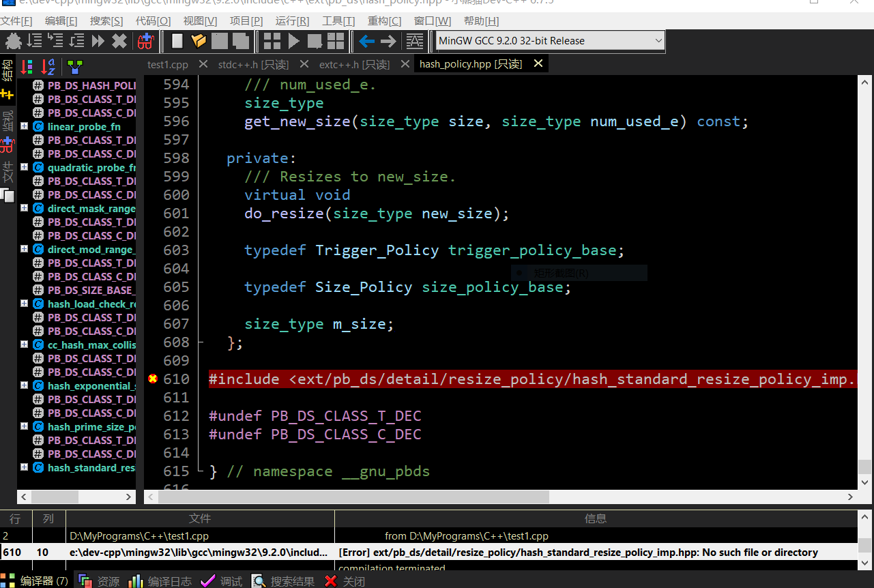Click the Save All toolbar icon
This screenshot has height=588, width=874.
click(240, 41)
